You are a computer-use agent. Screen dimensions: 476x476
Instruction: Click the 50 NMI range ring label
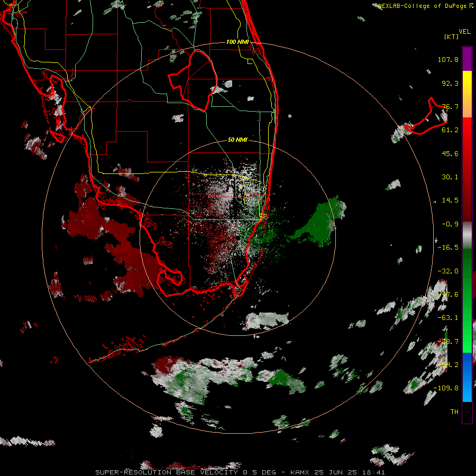pos(237,140)
